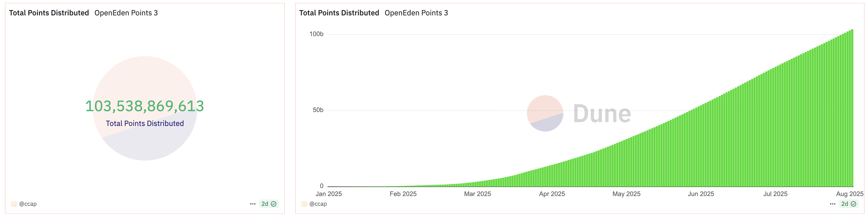Open Total Points Distributed title of chart panel

click(339, 13)
